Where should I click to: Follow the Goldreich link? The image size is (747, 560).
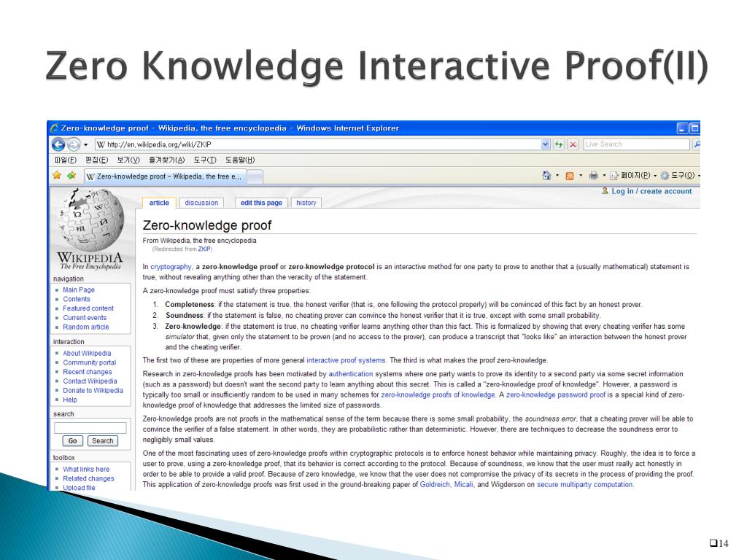[x=435, y=485]
